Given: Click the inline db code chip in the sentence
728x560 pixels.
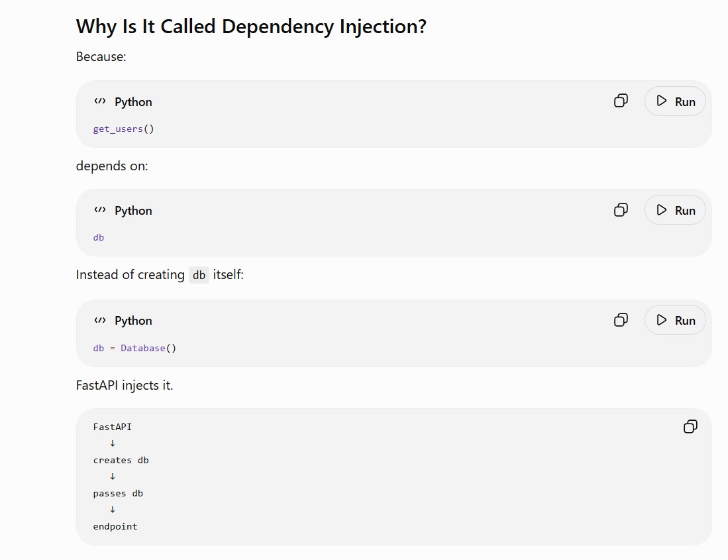Looking at the screenshot, I should coord(199,275).
